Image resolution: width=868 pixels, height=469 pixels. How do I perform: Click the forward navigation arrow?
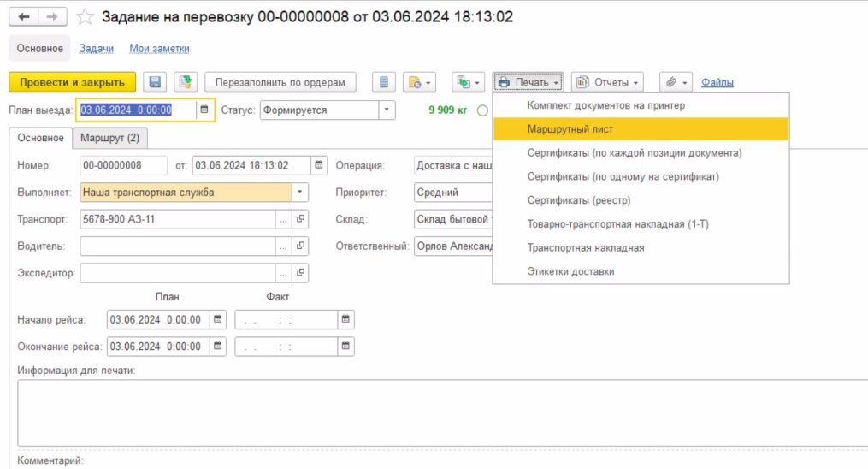coord(50,17)
